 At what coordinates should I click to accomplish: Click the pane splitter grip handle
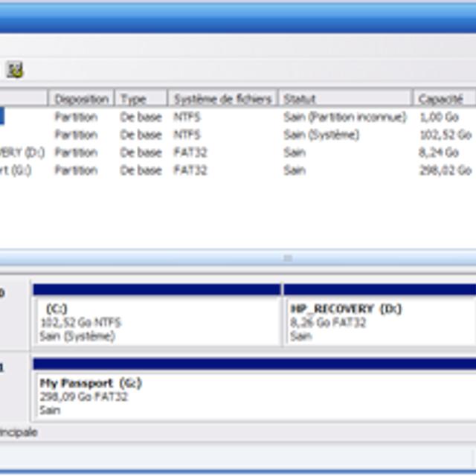pos(288,258)
